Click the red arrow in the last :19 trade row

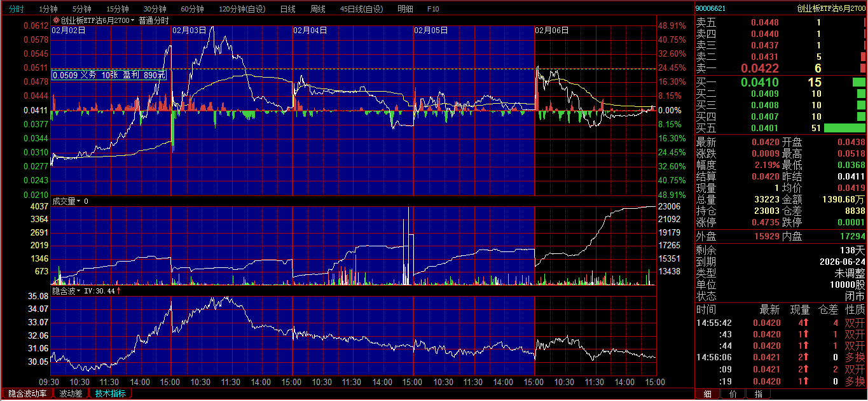point(806,381)
